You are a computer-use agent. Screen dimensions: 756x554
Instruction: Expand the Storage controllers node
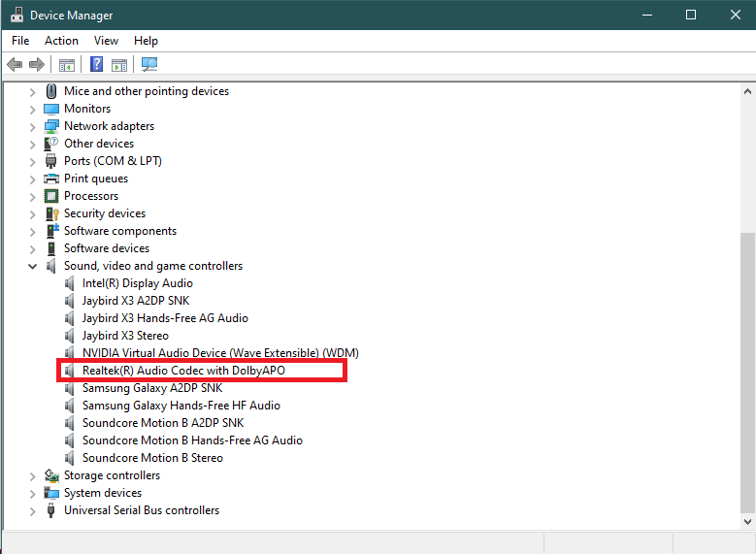pos(32,476)
